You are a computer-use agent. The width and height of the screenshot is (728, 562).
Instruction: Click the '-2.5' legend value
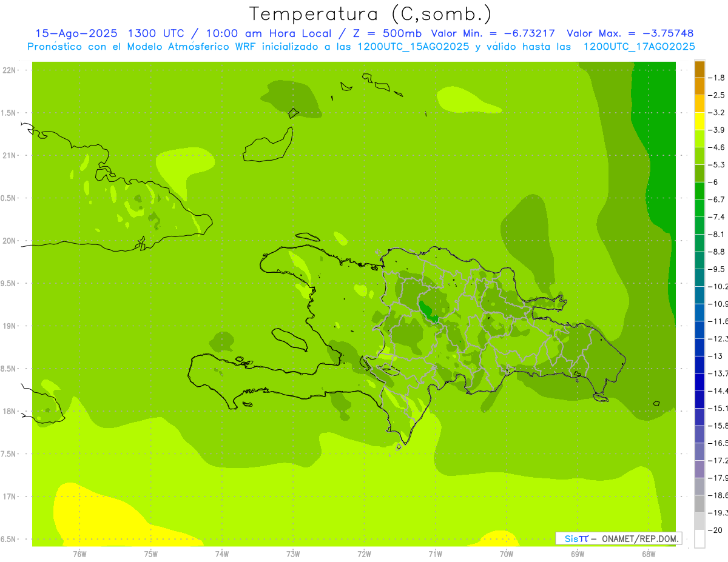tap(717, 95)
